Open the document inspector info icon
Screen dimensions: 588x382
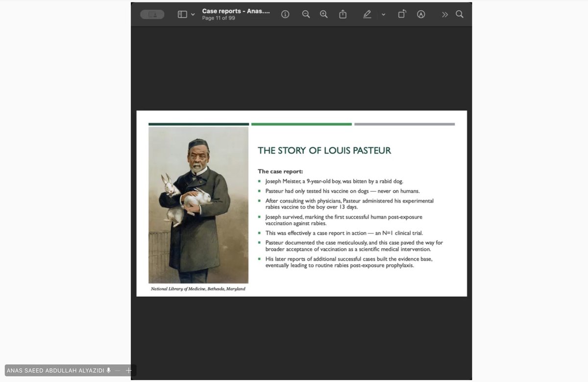tap(285, 14)
